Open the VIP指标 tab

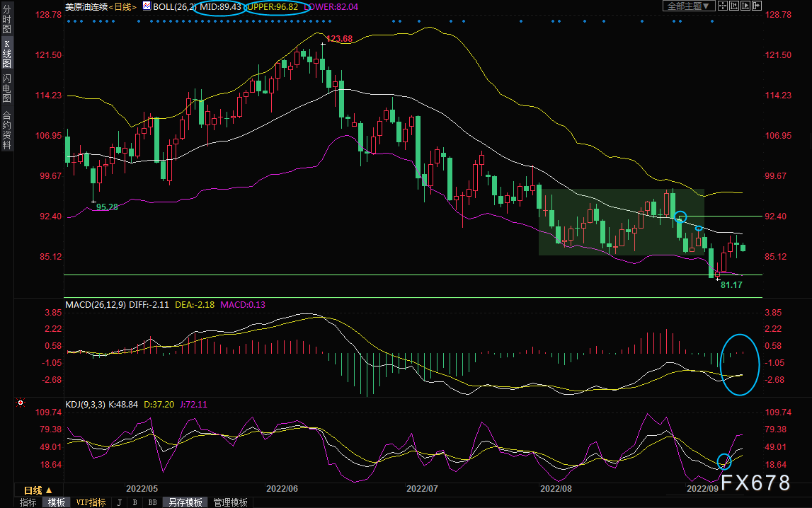coord(91,502)
